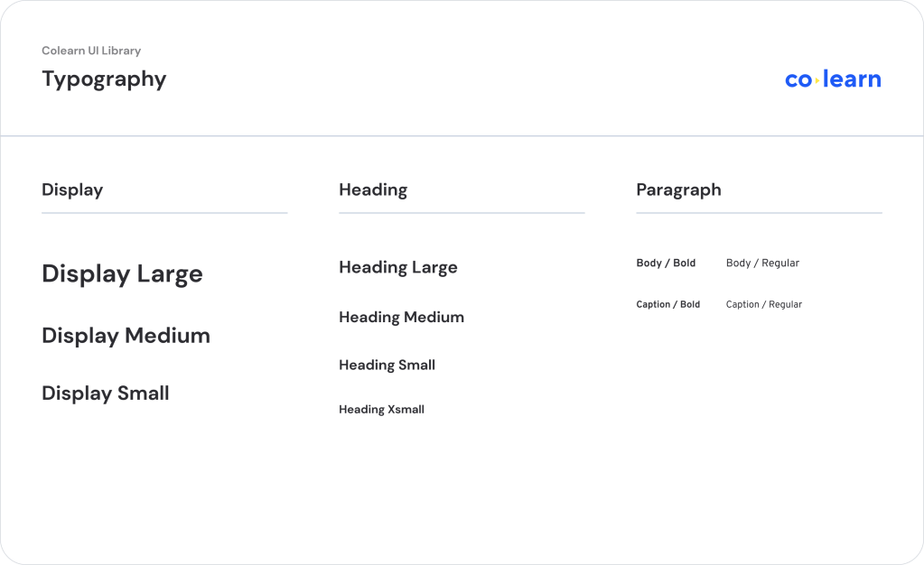Click the yellow arrow in the logo
Viewport: 924px width, 565px height.
point(817,80)
